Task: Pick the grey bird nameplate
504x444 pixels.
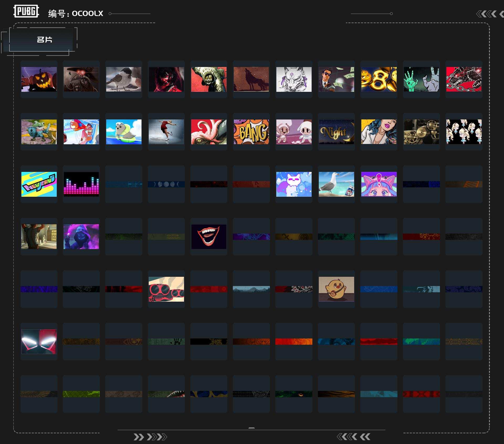Action: click(124, 79)
